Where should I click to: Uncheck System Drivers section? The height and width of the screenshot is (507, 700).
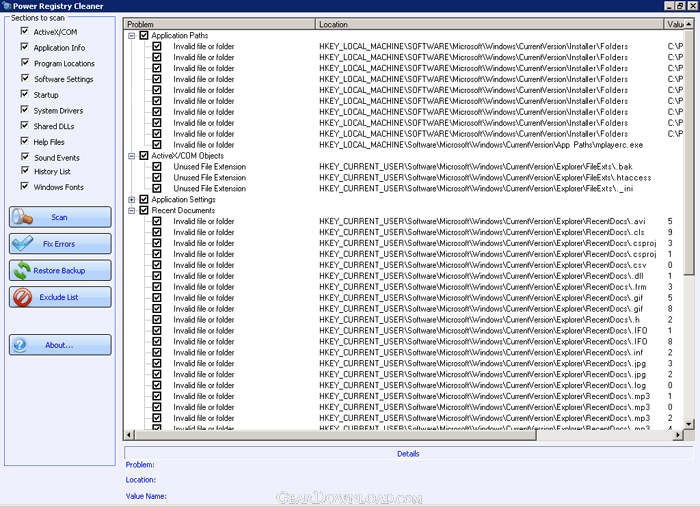25,109
